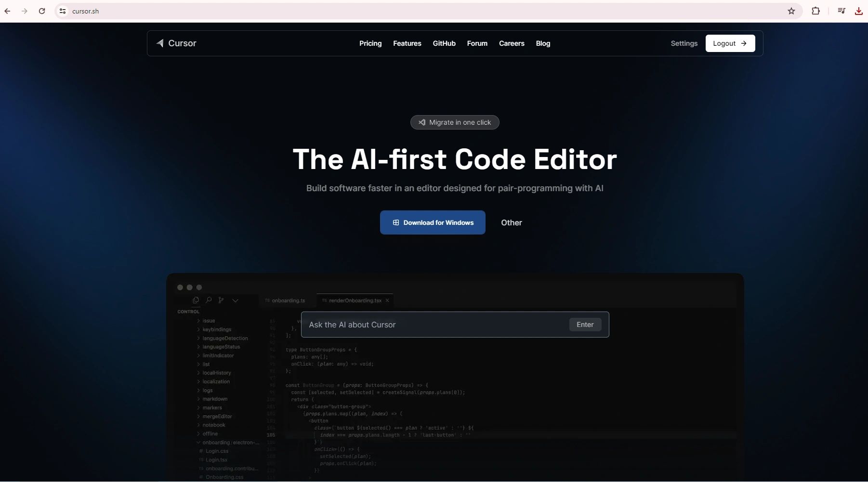Click Download for Windows button
868x482 pixels.
pyautogui.click(x=432, y=222)
